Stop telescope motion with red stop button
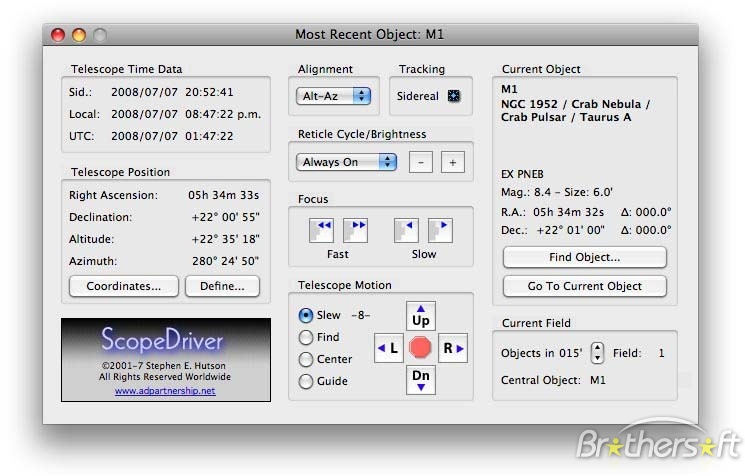This screenshot has height=476, width=745. pos(420,348)
